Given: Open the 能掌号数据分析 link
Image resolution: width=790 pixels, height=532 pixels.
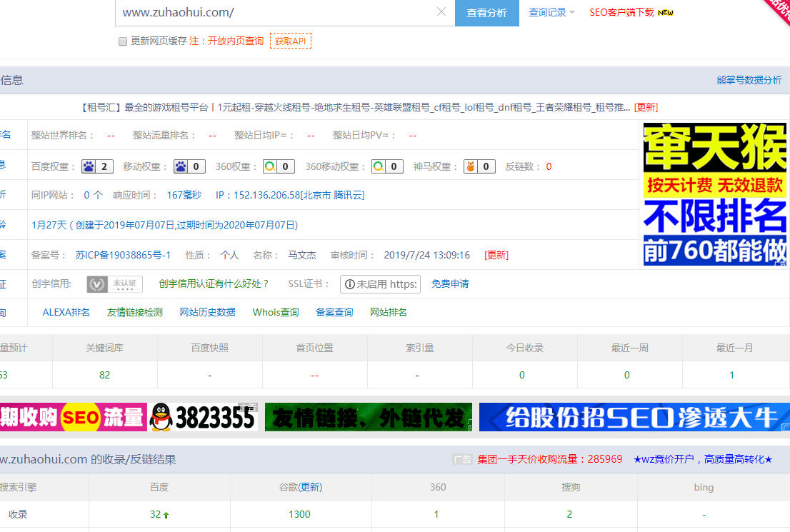Looking at the screenshot, I should (x=749, y=80).
